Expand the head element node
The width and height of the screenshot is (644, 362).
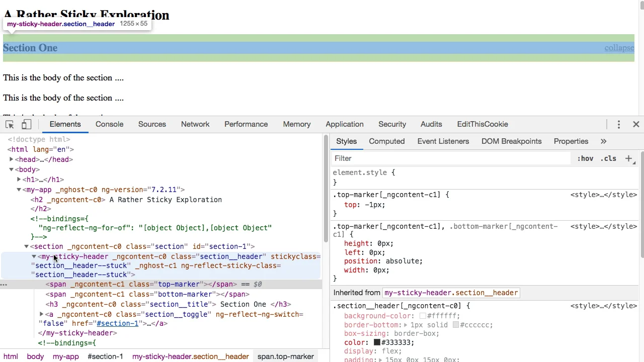point(12,159)
